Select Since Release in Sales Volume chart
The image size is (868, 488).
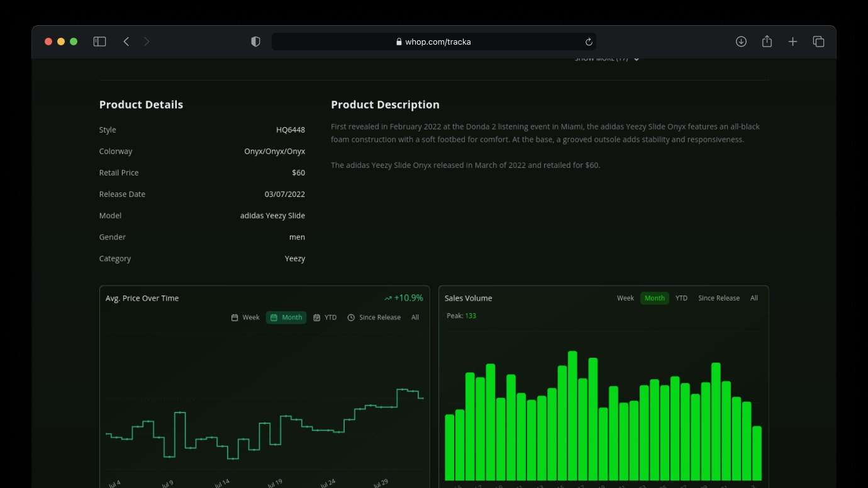click(719, 298)
